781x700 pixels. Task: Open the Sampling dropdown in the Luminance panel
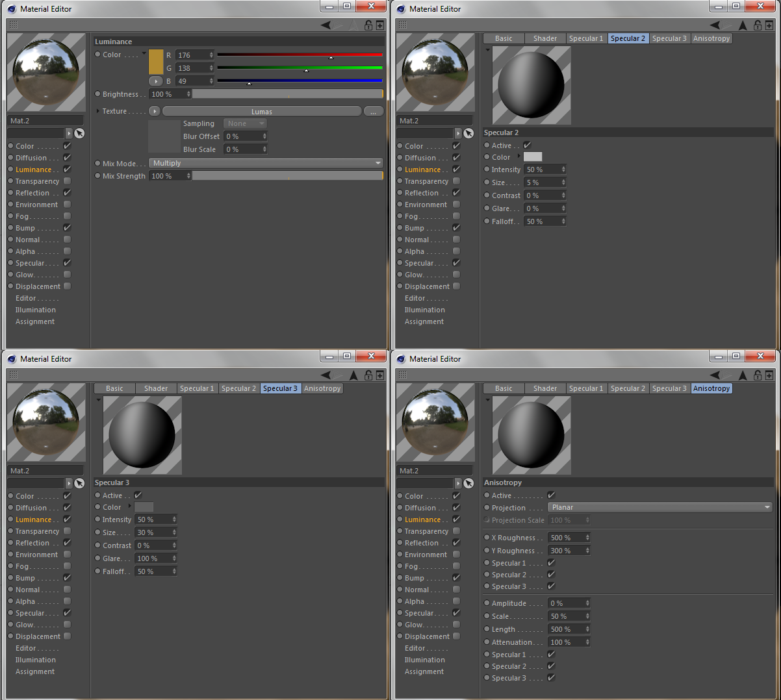[245, 123]
